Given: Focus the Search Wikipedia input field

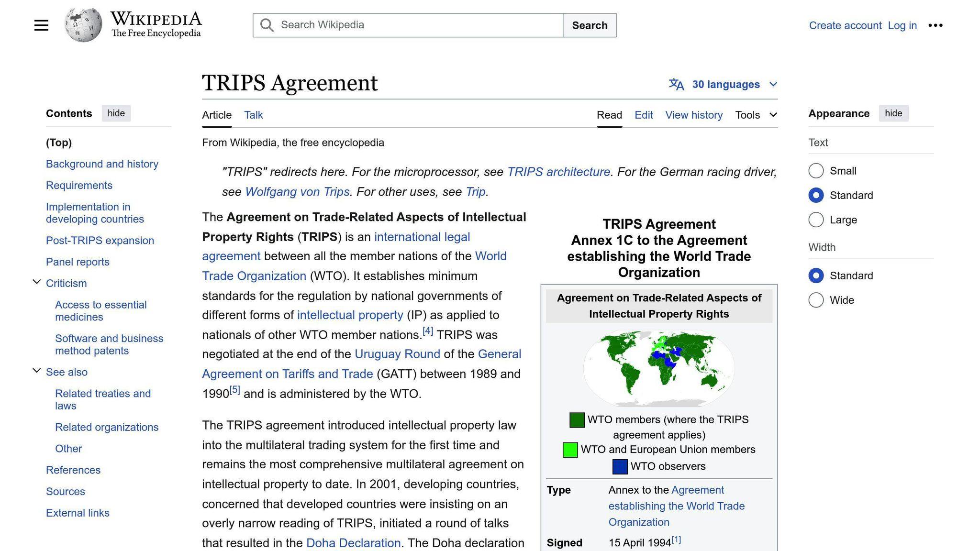Looking at the screenshot, I should click(x=408, y=25).
